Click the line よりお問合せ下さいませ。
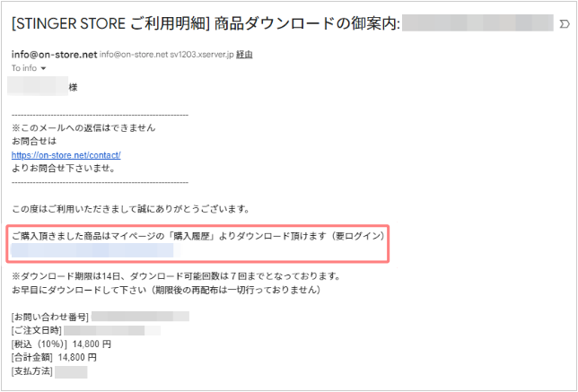Screen dimensions: 578x392 64,169
